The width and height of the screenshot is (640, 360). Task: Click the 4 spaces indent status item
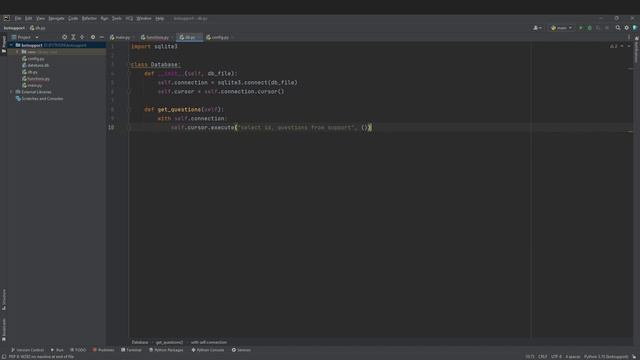573,357
